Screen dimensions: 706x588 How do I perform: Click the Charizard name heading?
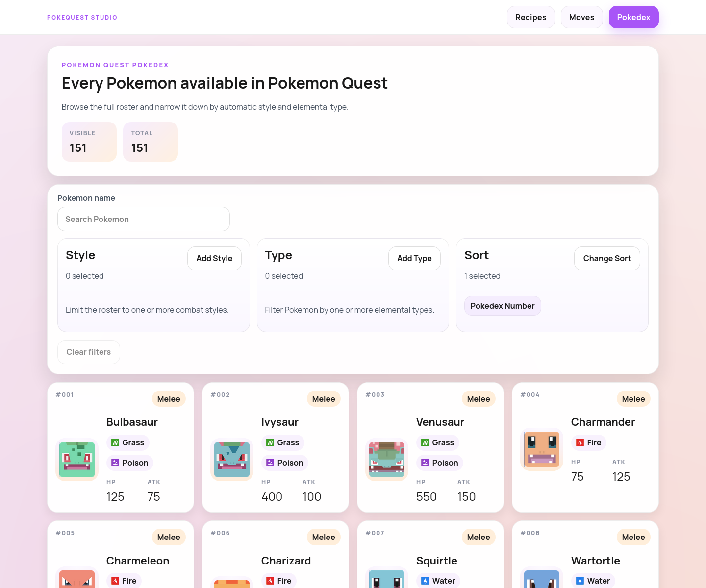pos(286,561)
